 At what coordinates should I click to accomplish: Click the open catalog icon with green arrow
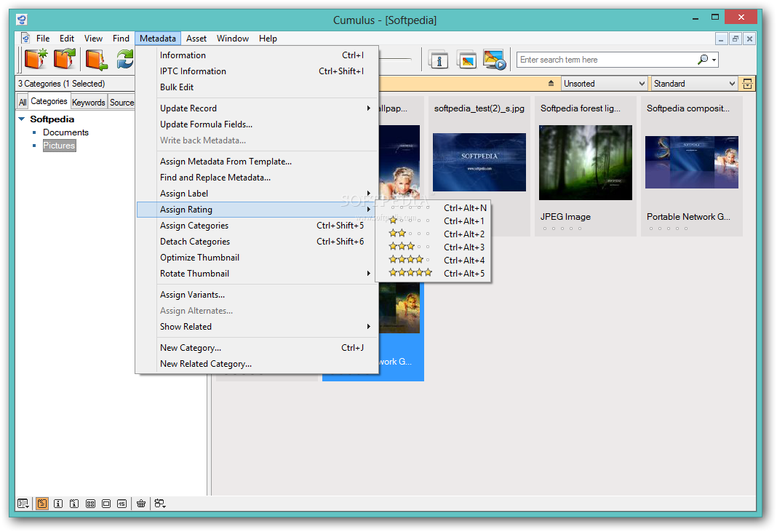coord(65,59)
